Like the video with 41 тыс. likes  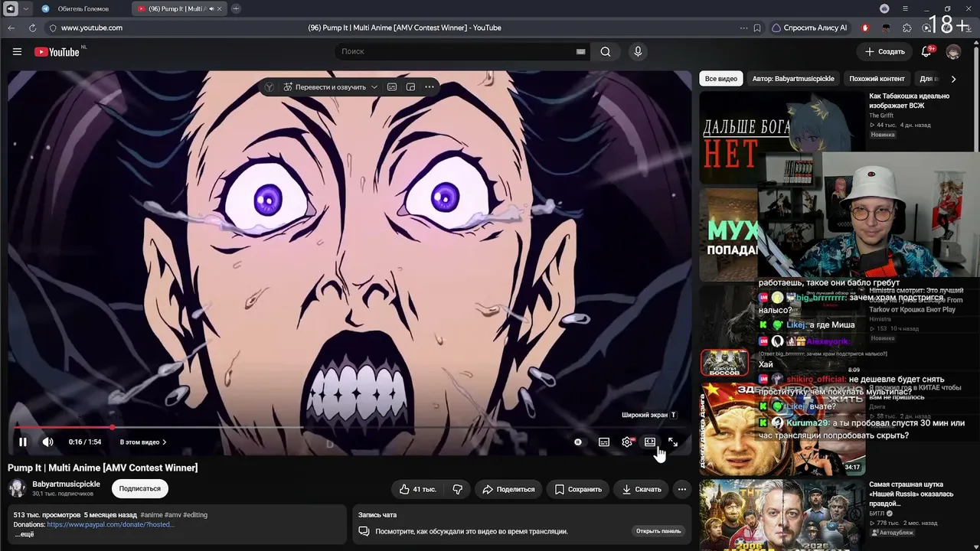[x=417, y=489]
